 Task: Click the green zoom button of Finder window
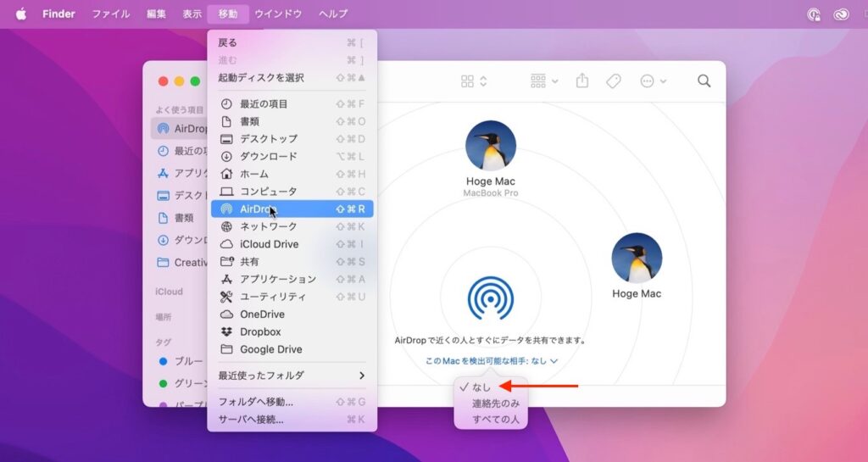click(196, 81)
